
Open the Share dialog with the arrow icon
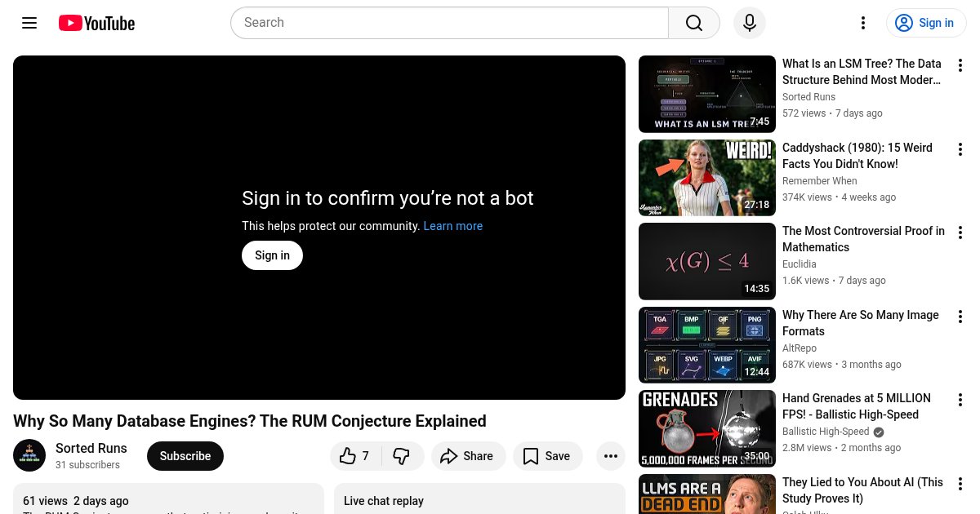449,456
